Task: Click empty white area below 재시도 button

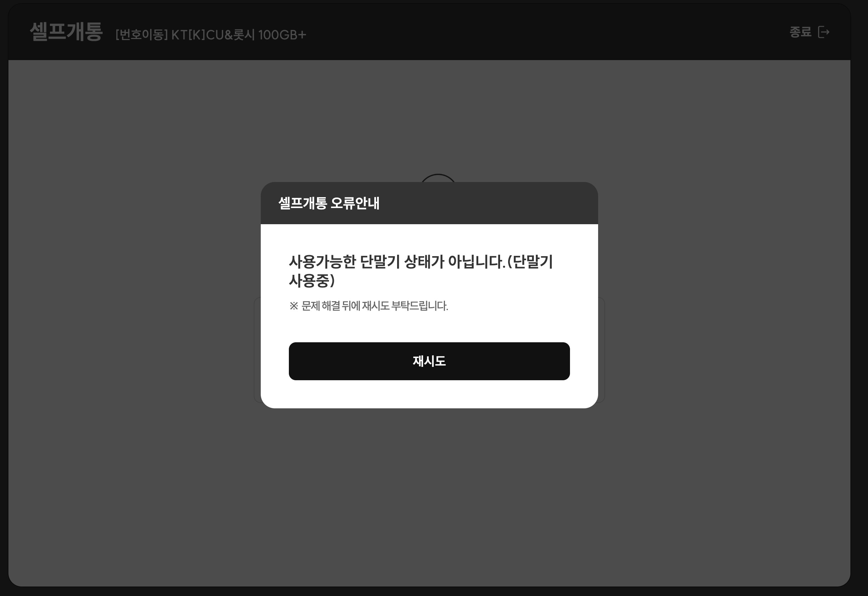Action: pos(429,394)
